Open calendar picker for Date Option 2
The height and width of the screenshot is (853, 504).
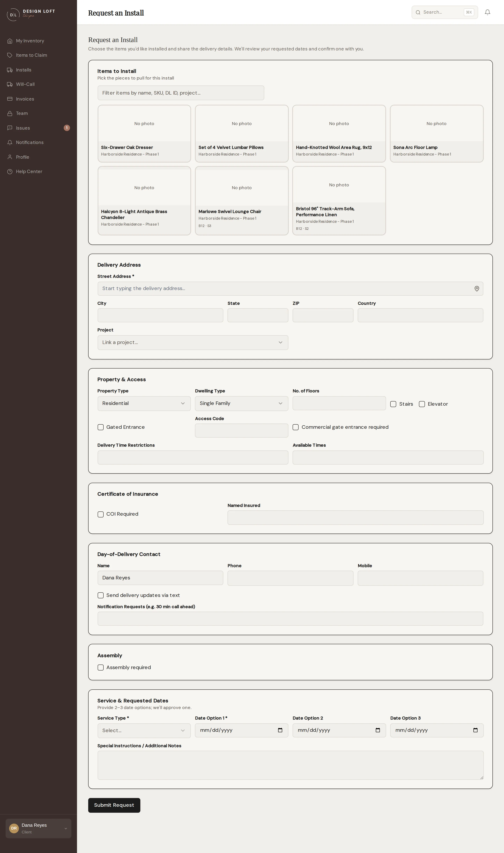pyautogui.click(x=378, y=730)
